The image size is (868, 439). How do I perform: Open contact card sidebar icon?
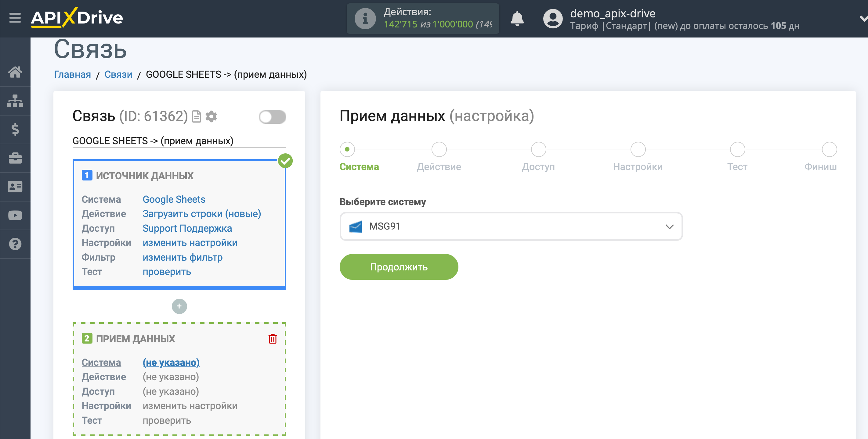15,187
